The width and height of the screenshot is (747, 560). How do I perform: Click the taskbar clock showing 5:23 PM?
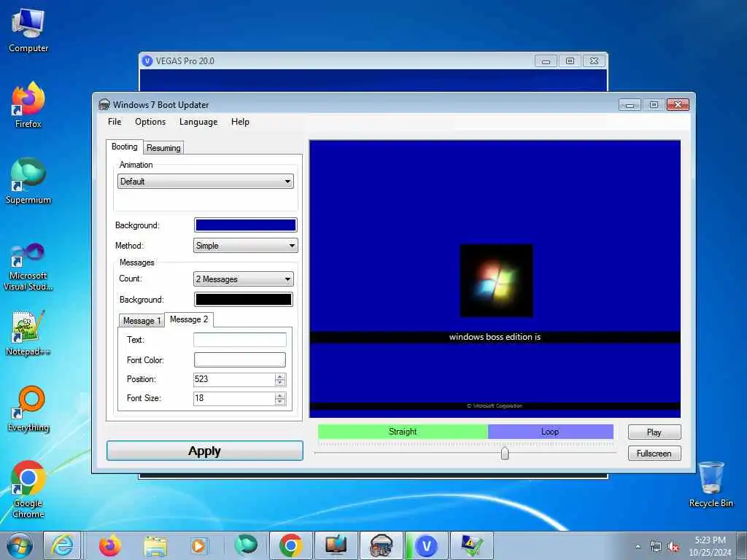pos(710,545)
